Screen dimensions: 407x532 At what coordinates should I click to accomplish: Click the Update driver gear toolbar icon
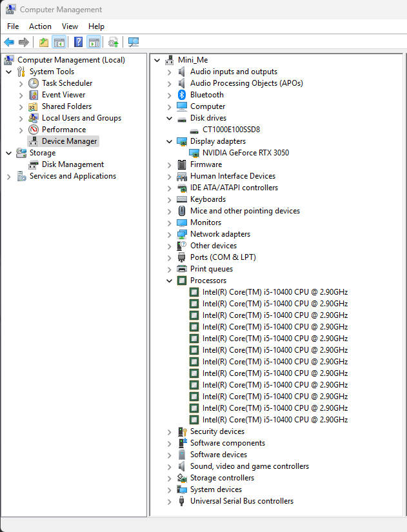pos(114,43)
